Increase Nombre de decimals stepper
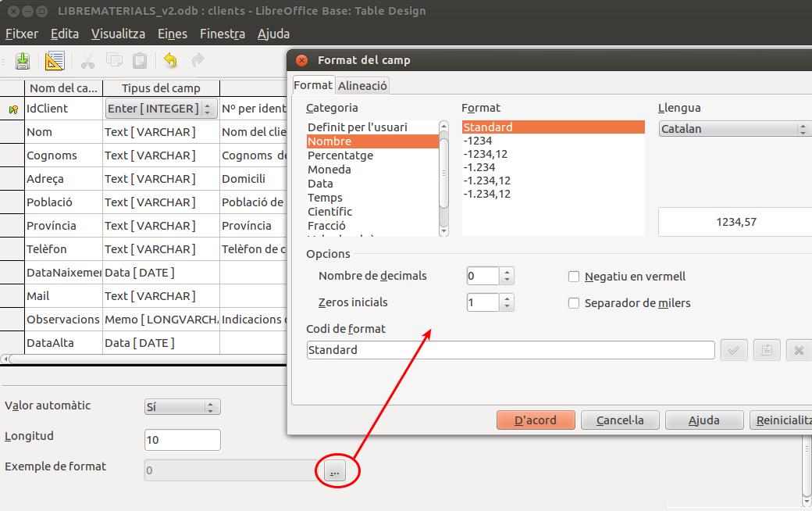 pos(507,272)
